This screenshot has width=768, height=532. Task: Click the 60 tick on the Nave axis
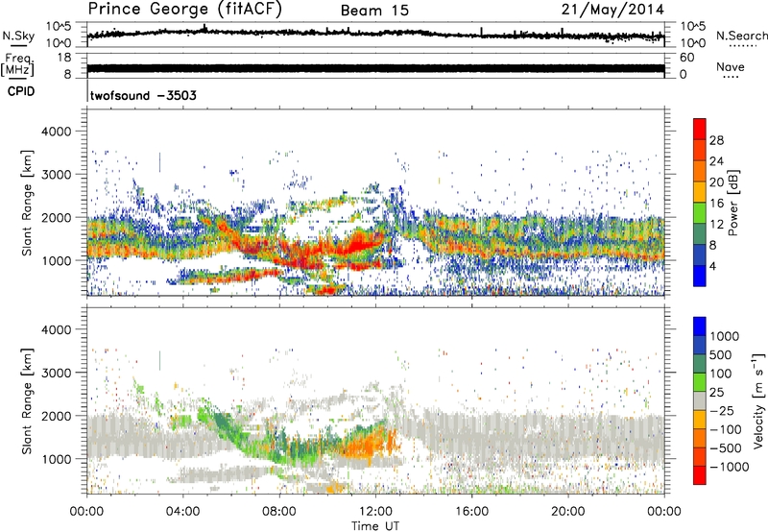[x=686, y=58]
